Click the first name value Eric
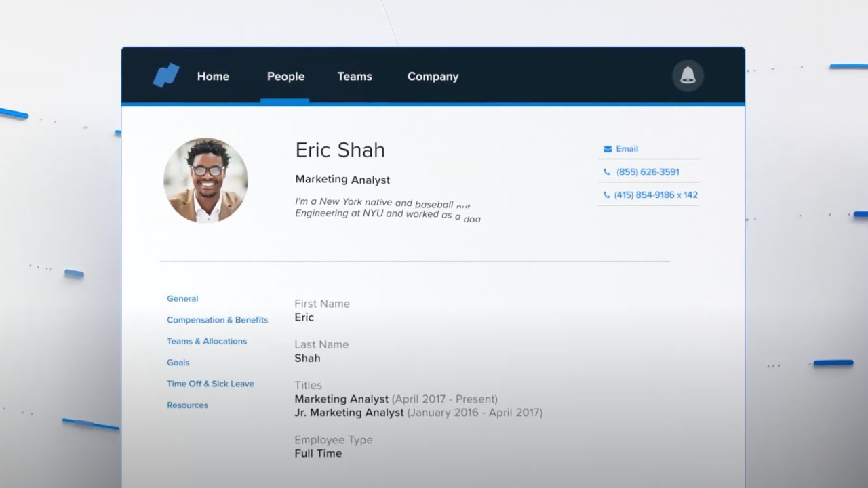 tap(304, 317)
